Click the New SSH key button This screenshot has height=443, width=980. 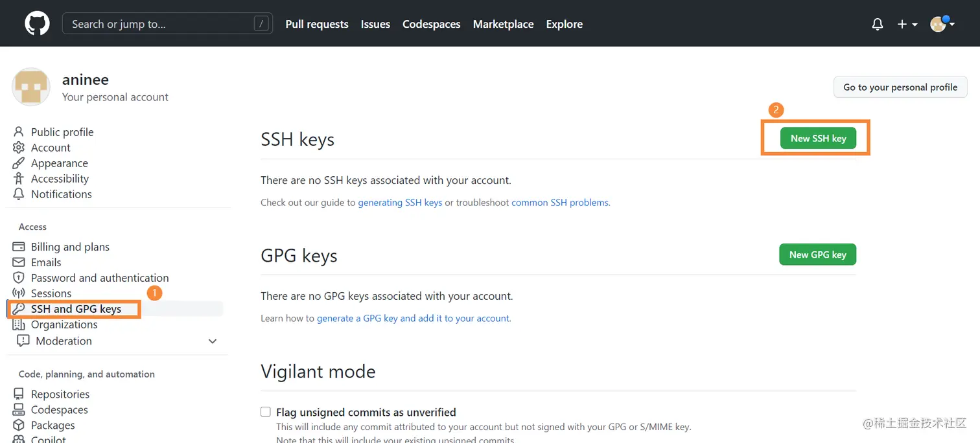[818, 138]
